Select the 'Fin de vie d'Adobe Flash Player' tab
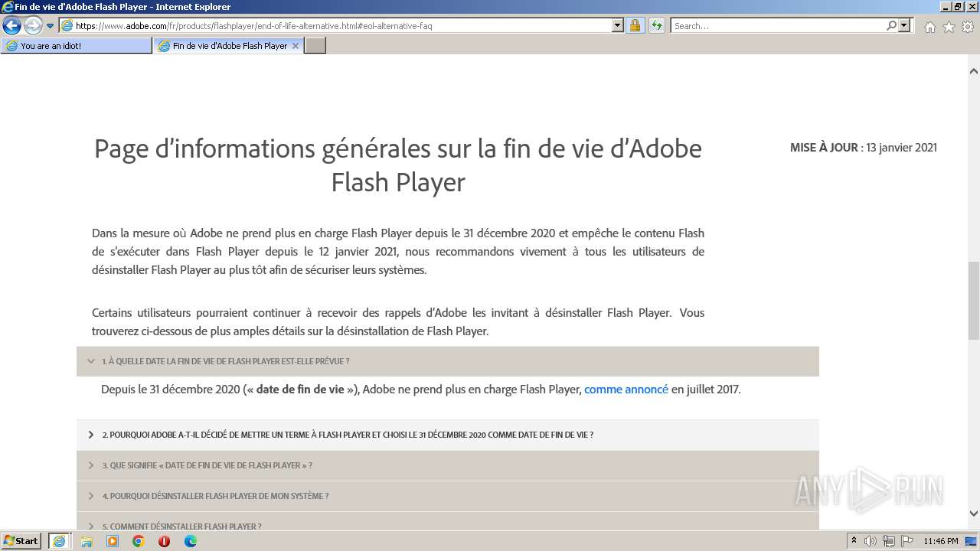The width and height of the screenshot is (980, 551). [x=229, y=46]
